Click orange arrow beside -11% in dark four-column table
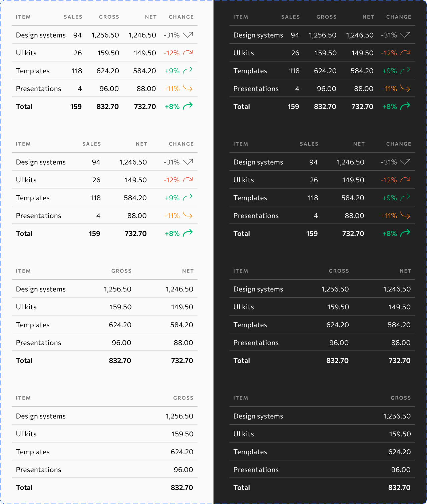The image size is (427, 504). (x=405, y=215)
